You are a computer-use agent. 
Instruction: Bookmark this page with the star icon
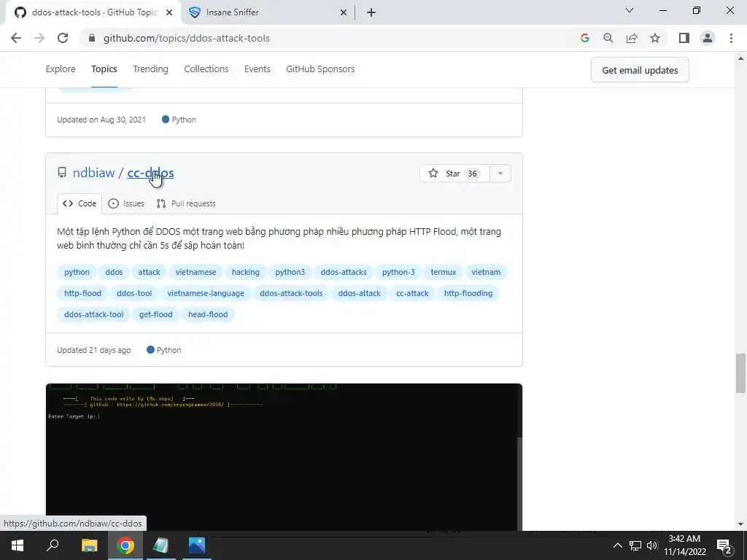click(x=655, y=38)
